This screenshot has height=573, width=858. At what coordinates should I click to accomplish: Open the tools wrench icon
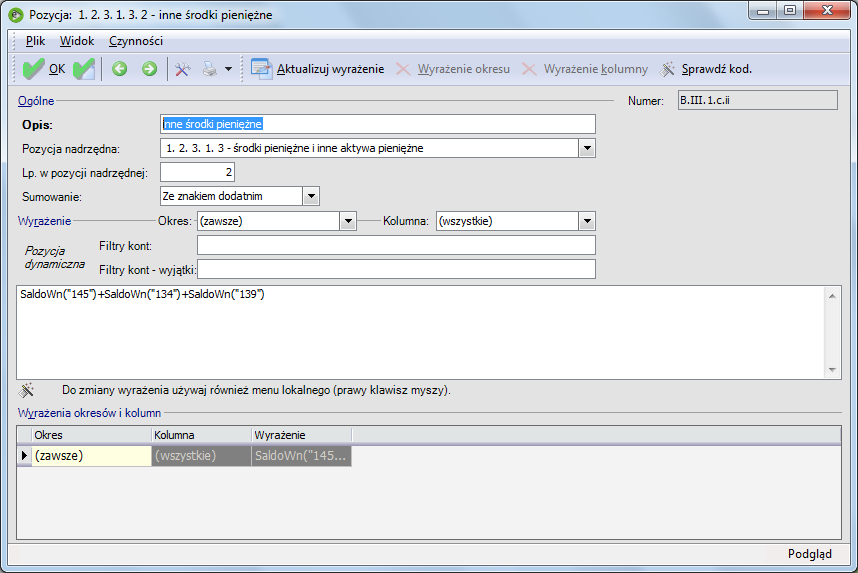[x=182, y=69]
